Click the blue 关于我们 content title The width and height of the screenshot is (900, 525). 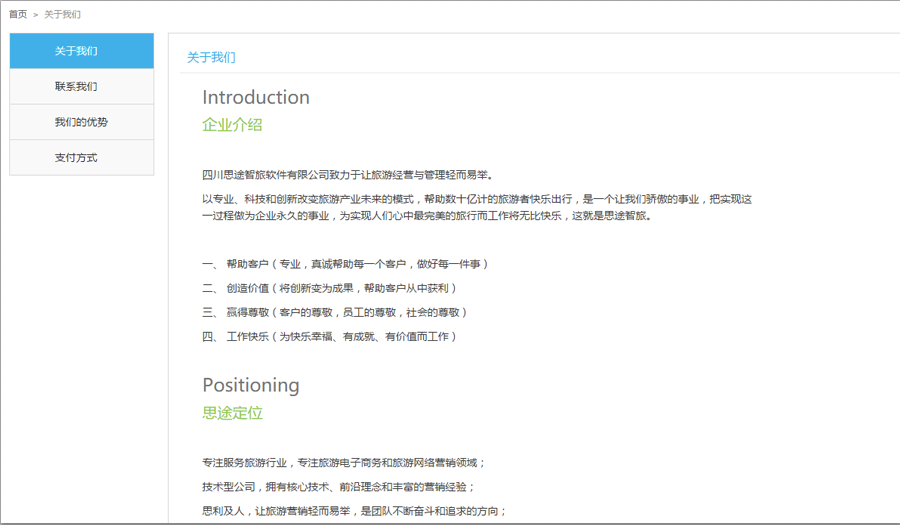(211, 58)
